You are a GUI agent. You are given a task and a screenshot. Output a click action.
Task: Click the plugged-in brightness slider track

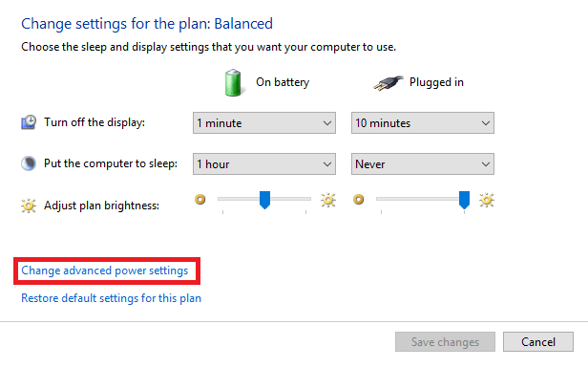[x=423, y=199]
